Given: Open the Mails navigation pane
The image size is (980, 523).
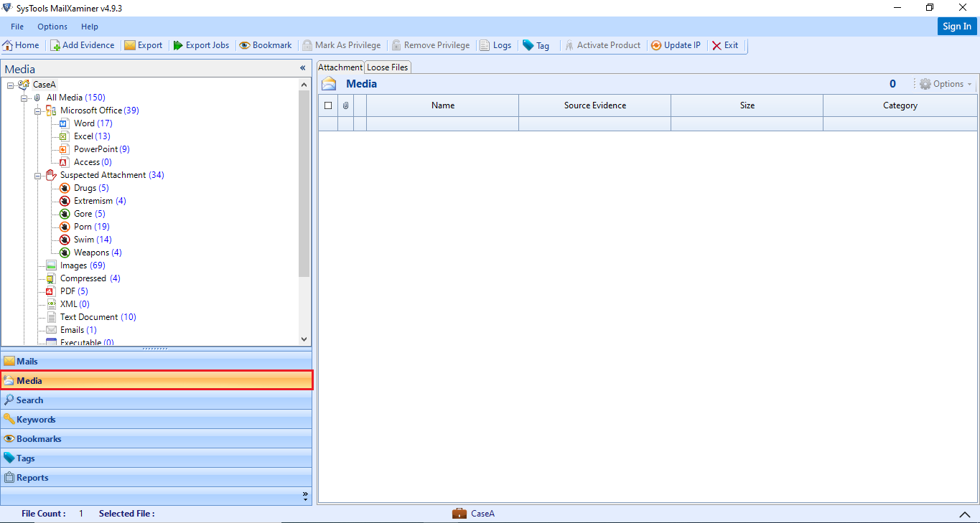Looking at the screenshot, I should [x=157, y=362].
